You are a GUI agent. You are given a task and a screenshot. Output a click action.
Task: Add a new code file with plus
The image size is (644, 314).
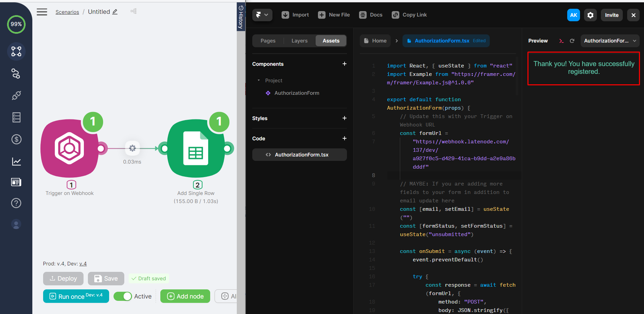point(344,138)
